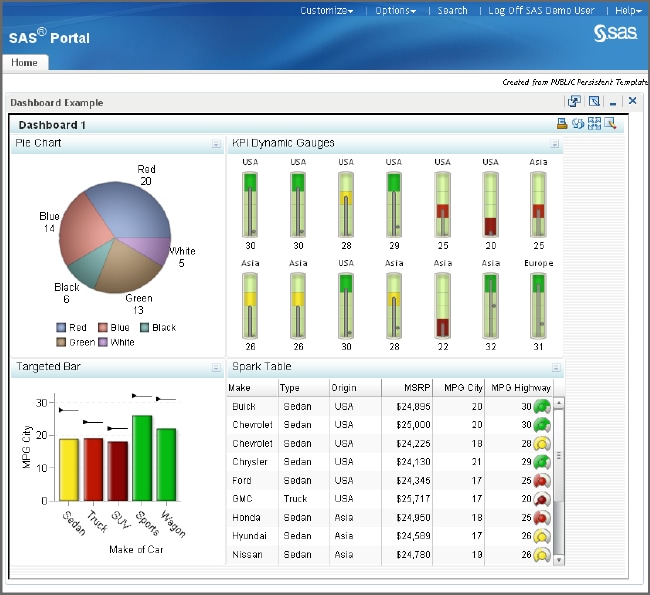Click the edit dashboard pencil icon
This screenshot has height=595, width=650.
pos(610,124)
